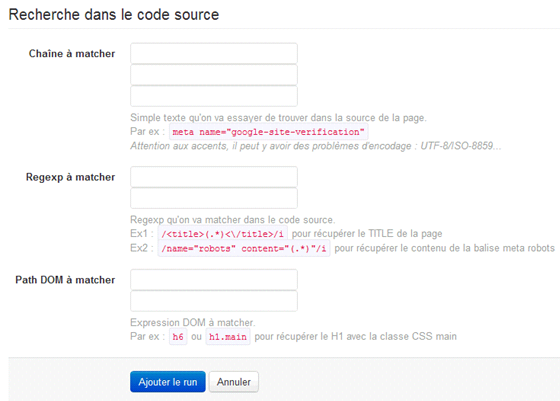This screenshot has height=401, width=560.
Task: Click the h6 code example
Action: (178, 336)
